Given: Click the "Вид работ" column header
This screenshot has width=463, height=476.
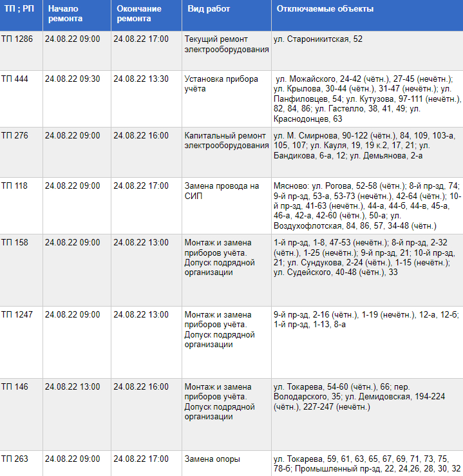Looking at the screenshot, I should point(209,10).
